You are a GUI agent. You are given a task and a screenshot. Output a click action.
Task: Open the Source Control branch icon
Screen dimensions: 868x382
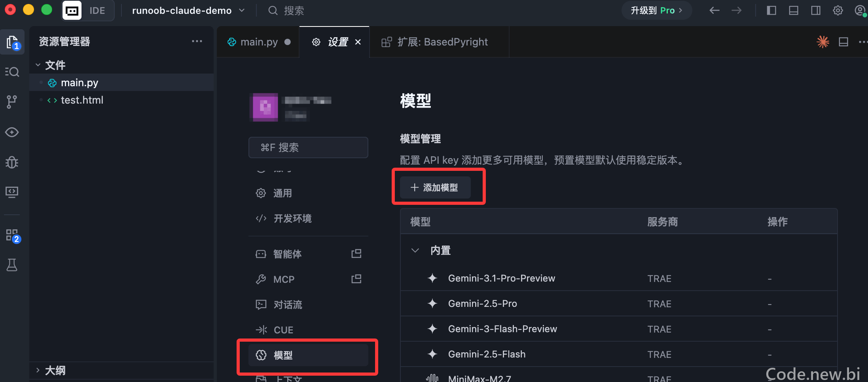click(x=12, y=102)
